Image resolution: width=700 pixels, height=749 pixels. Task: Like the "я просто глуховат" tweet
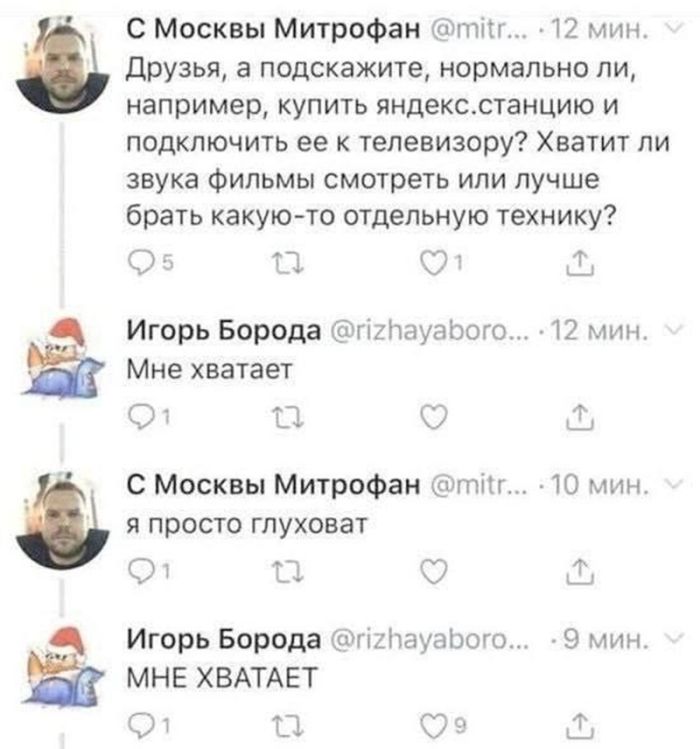click(432, 571)
